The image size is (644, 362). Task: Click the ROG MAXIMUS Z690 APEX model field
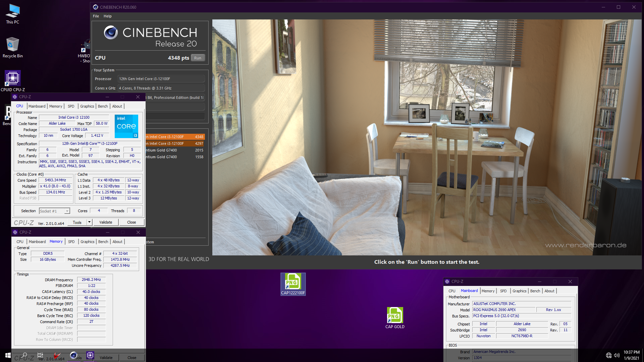click(x=504, y=310)
